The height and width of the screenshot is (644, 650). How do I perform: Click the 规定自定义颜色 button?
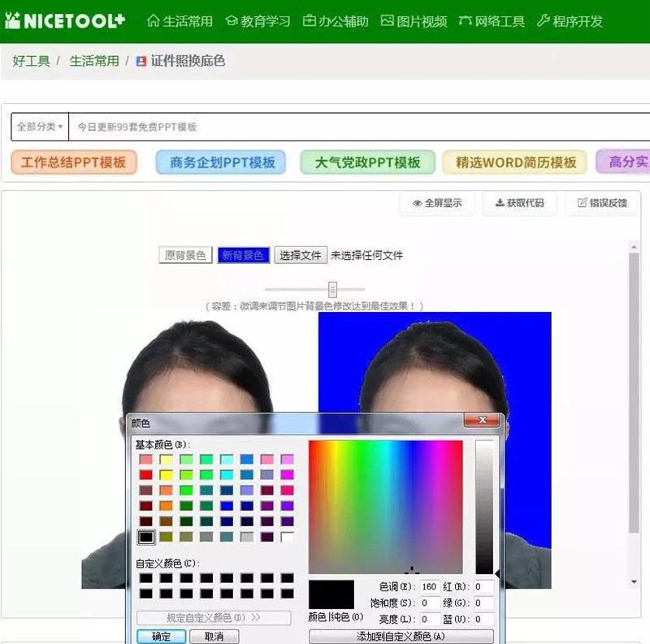pyautogui.click(x=214, y=617)
